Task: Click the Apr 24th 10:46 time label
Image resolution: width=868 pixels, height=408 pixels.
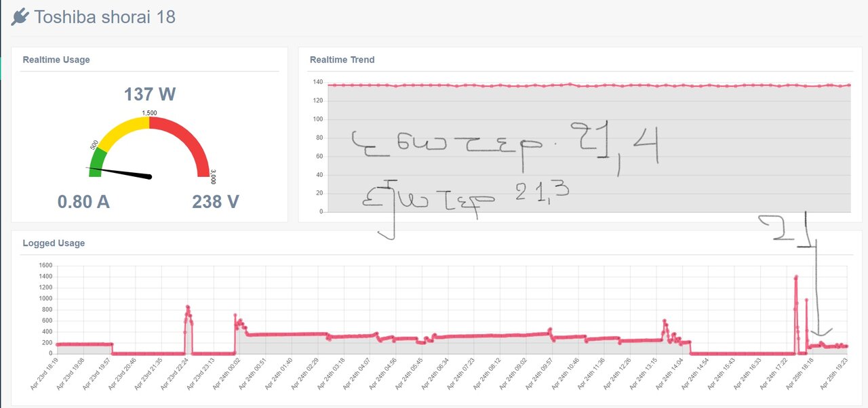Action: 566,373
